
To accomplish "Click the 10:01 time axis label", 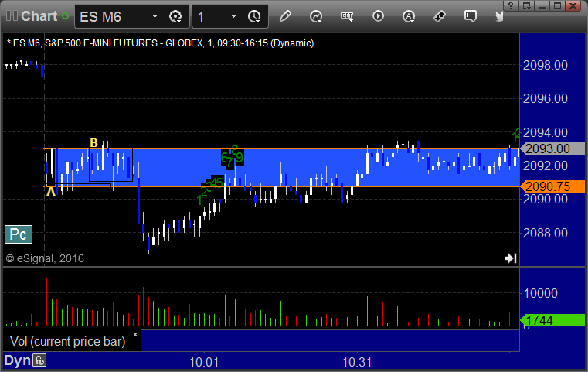I will click(x=204, y=362).
